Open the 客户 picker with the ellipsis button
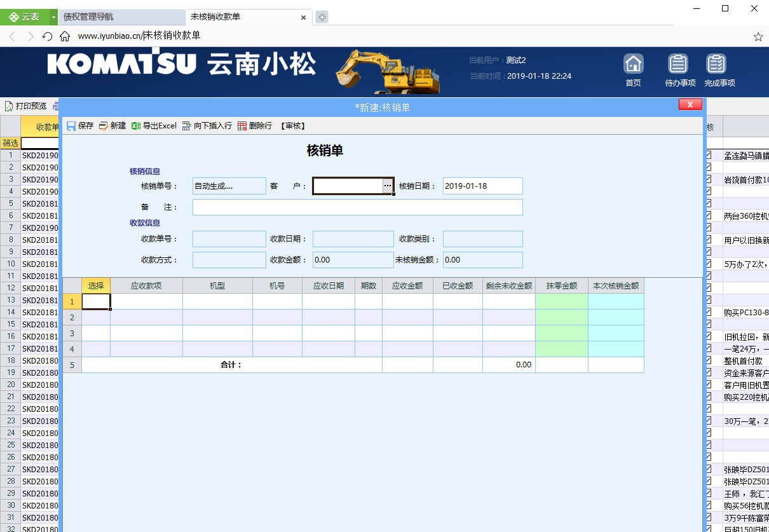The height and width of the screenshot is (532, 769). coord(388,186)
